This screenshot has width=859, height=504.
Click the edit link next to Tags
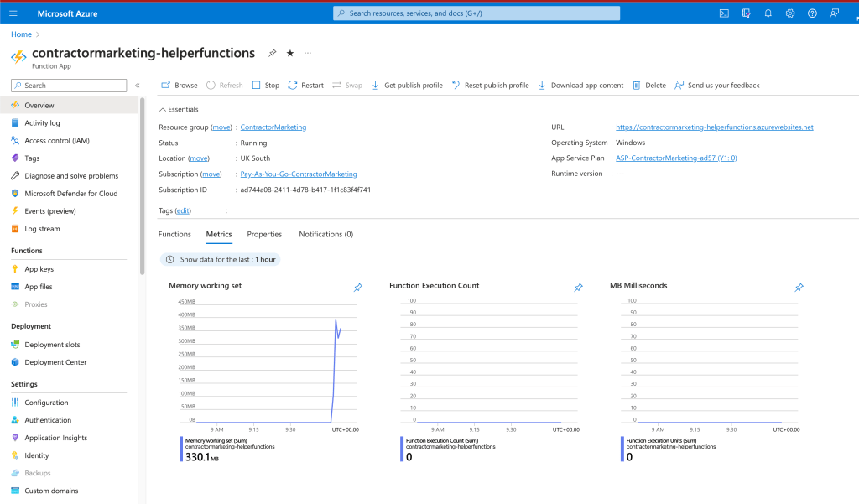(183, 211)
